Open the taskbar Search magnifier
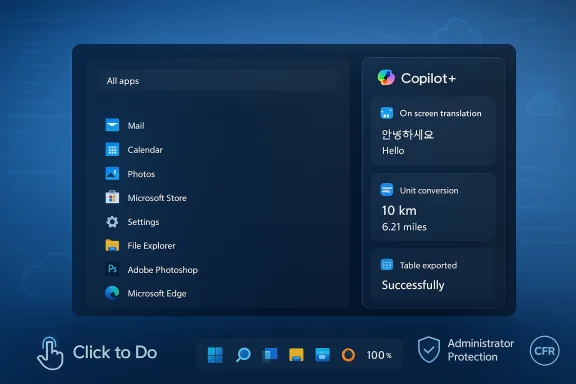This screenshot has height=384, width=576. point(243,355)
